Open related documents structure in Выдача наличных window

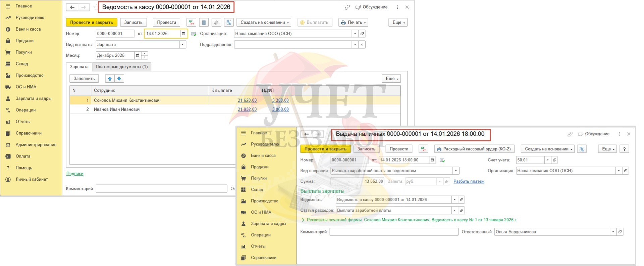582,149
